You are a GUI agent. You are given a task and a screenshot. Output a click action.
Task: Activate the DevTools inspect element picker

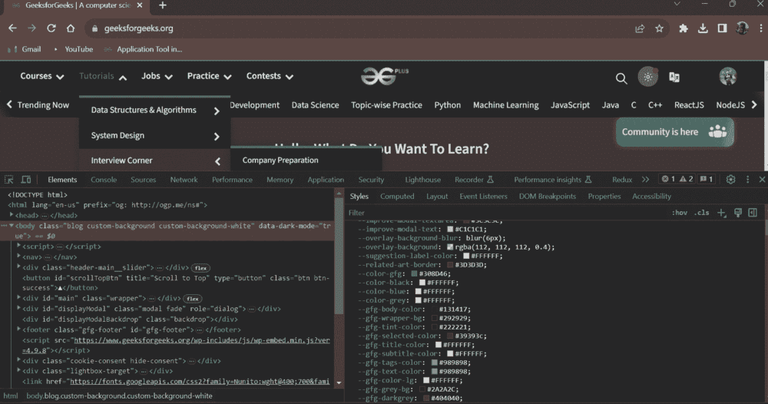pos(9,180)
